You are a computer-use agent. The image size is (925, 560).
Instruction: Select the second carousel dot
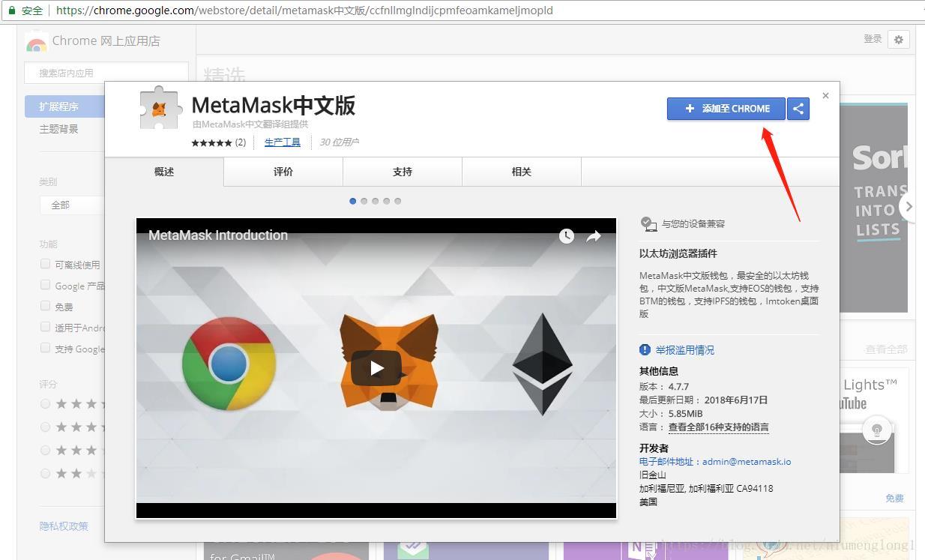pyautogui.click(x=364, y=201)
